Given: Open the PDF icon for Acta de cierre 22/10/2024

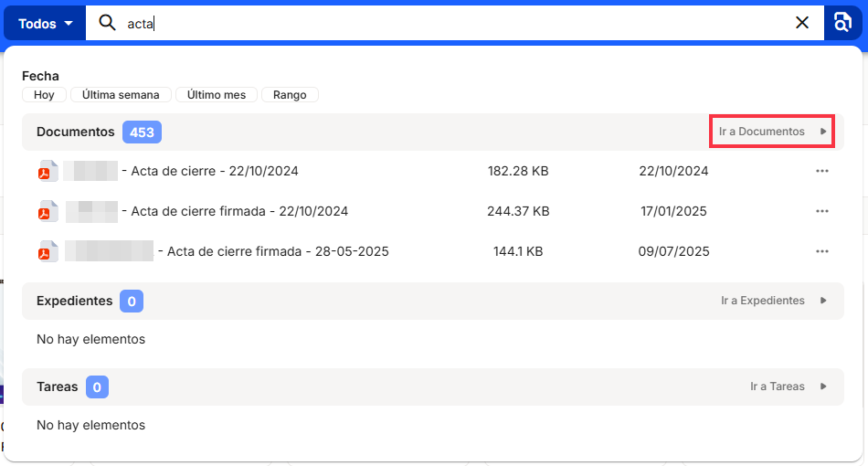Looking at the screenshot, I should tap(48, 172).
